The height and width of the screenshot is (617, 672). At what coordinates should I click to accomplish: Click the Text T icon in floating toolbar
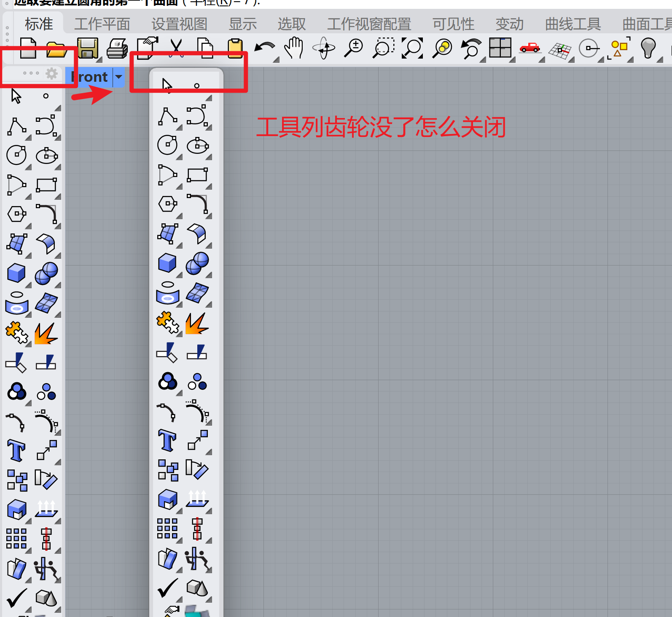(167, 440)
